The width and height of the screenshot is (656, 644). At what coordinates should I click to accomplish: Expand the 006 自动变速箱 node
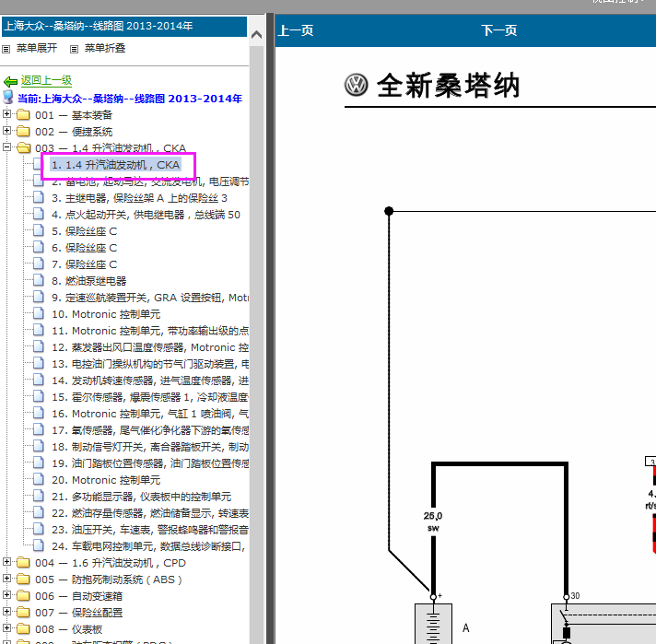point(6,594)
